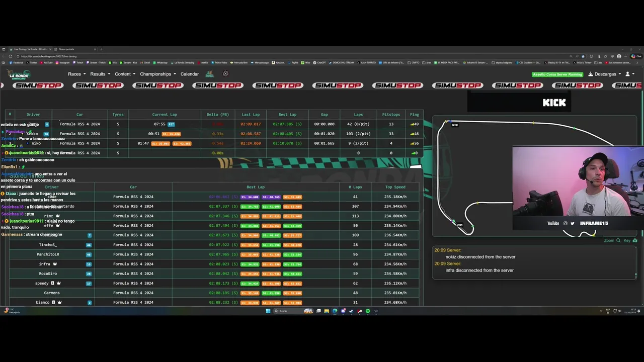
Task: Click the Gap column header
Action: (324, 115)
